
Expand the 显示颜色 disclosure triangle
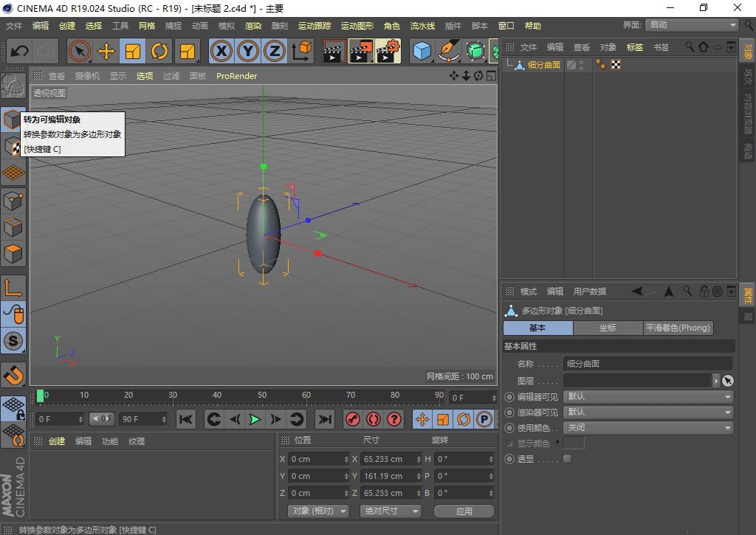(558, 441)
